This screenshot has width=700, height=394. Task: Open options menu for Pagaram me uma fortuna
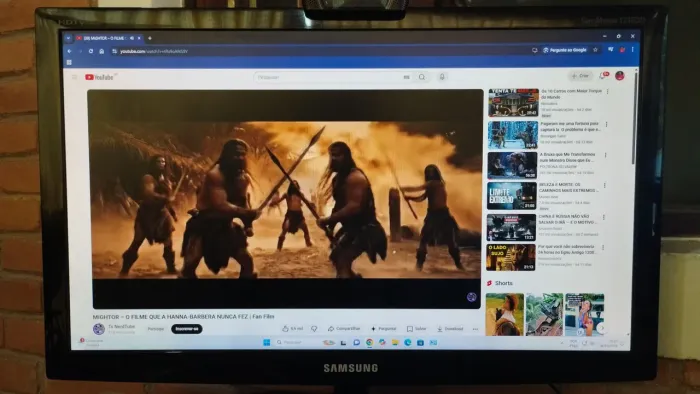[x=606, y=124]
